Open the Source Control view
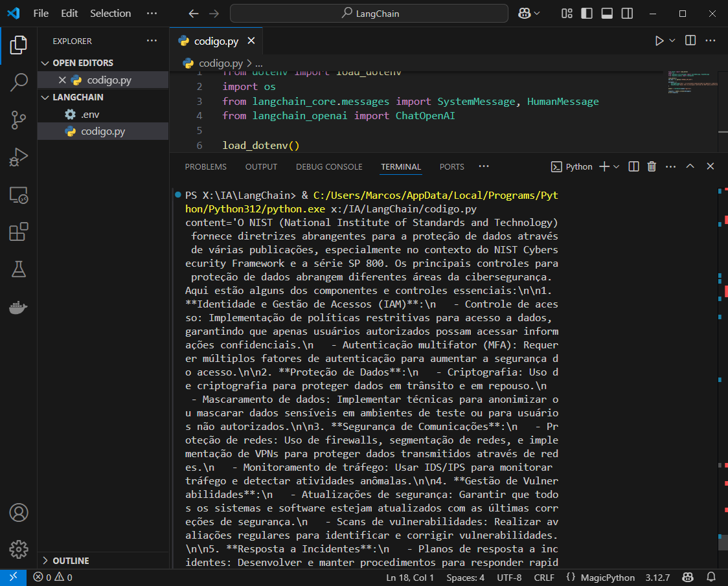728x586 pixels. point(19,120)
